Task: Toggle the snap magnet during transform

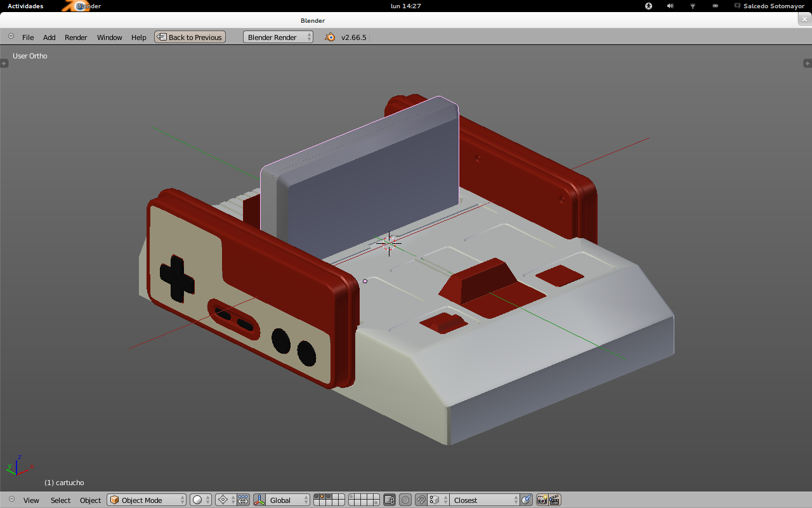Action: click(421, 500)
